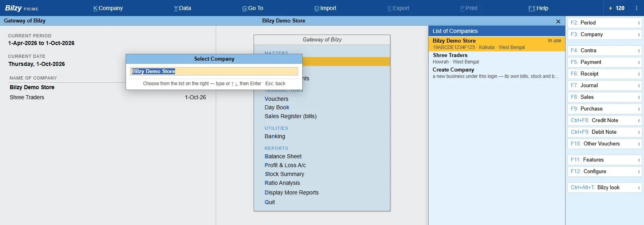Click the 120 credits counter
The height and width of the screenshot is (225, 644).
[620, 8]
